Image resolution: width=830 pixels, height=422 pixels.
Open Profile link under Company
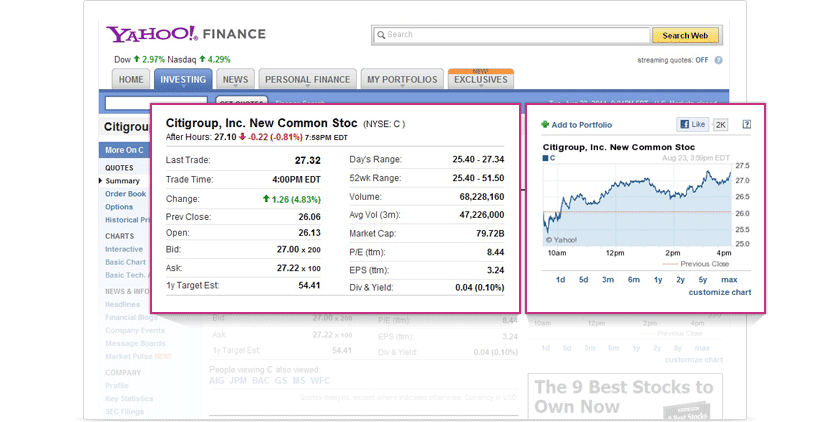(117, 385)
